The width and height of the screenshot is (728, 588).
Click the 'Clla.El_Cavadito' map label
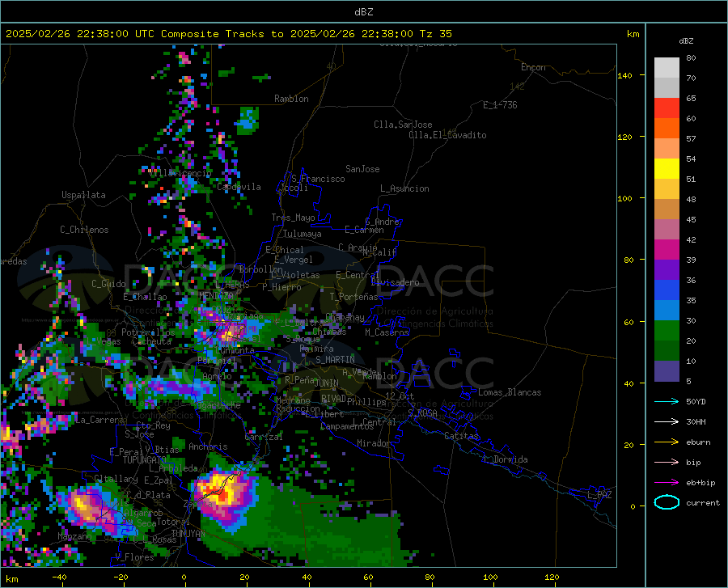pyautogui.click(x=447, y=135)
